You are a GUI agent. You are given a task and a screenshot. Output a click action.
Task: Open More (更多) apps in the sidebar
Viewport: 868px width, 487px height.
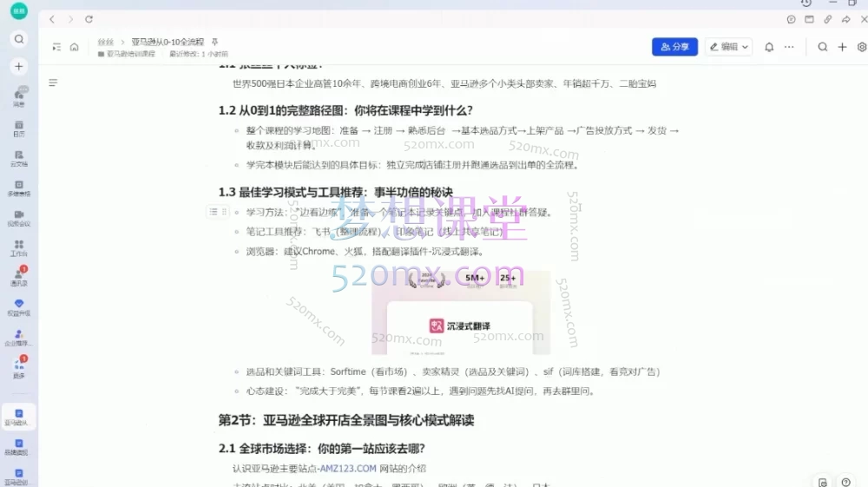(19, 367)
